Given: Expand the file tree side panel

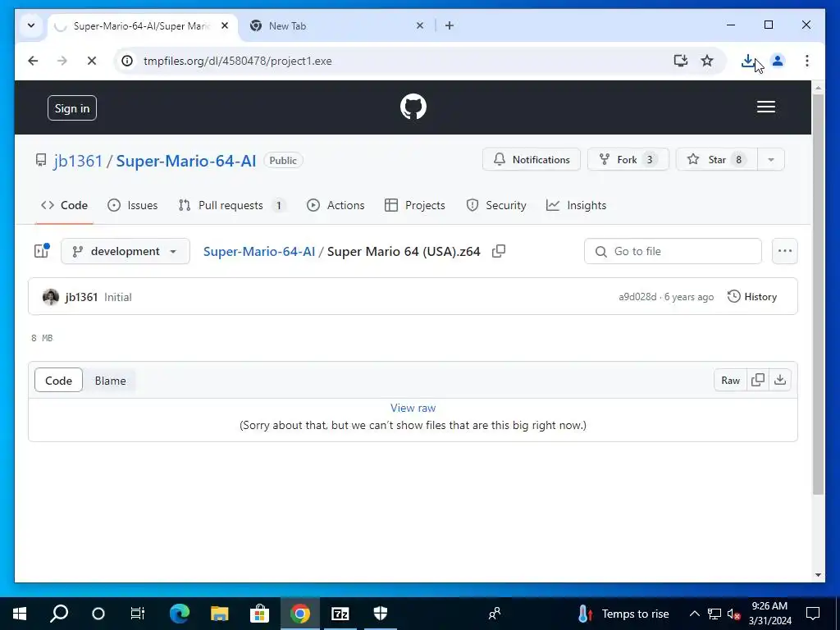Looking at the screenshot, I should [x=42, y=251].
